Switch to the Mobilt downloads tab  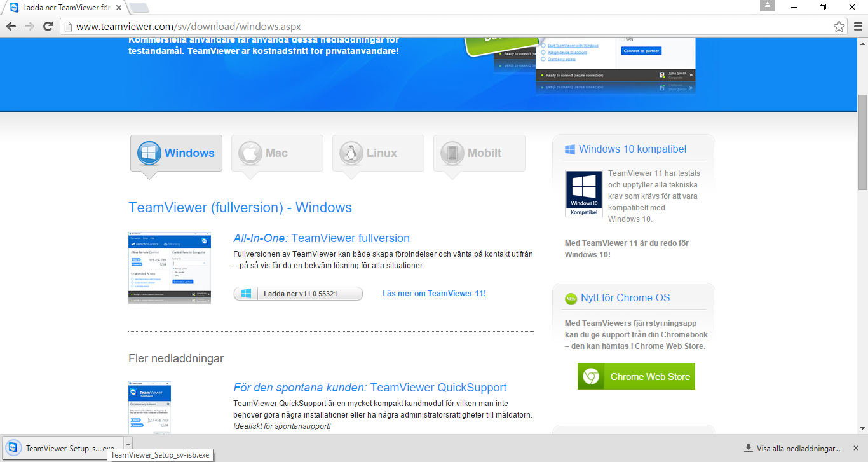(479, 153)
